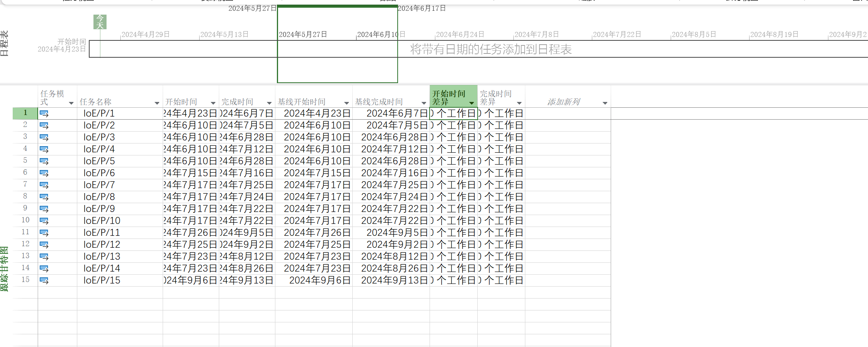The width and height of the screenshot is (868, 347).
Task: Click task mode icon for IoE/P/1
Action: 44,114
